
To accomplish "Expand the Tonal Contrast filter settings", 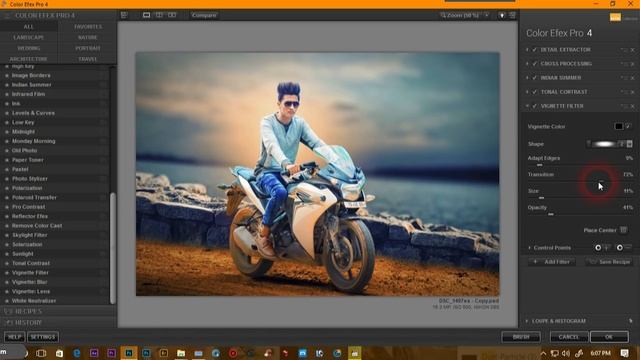I will tap(527, 92).
